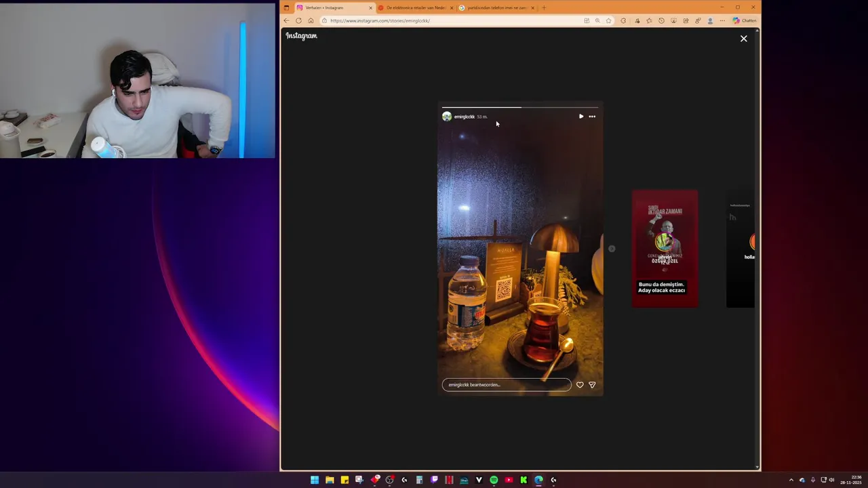868x488 pixels.
Task: Open the emirglckk username link
Action: click(465, 117)
